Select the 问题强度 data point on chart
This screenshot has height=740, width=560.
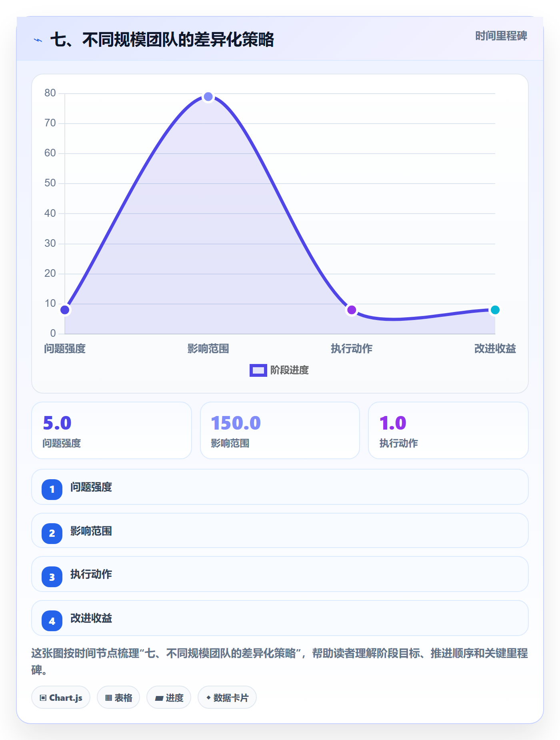[x=65, y=310]
